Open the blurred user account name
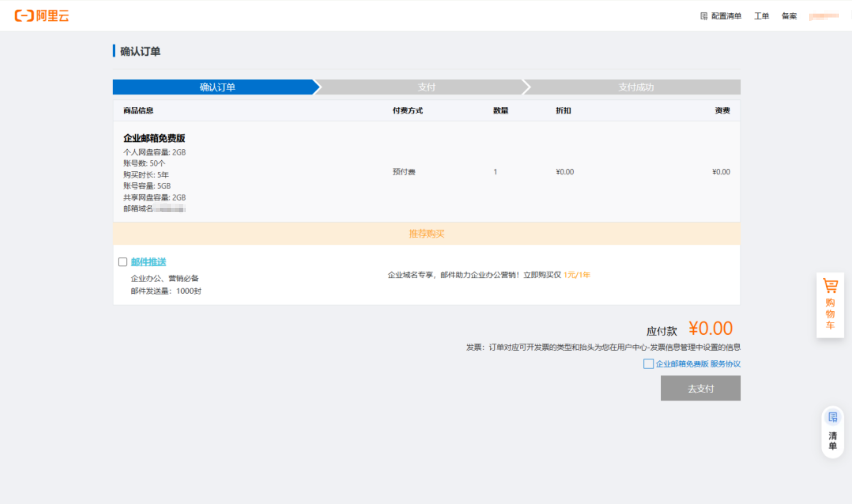The height and width of the screenshot is (504, 852). point(824,16)
